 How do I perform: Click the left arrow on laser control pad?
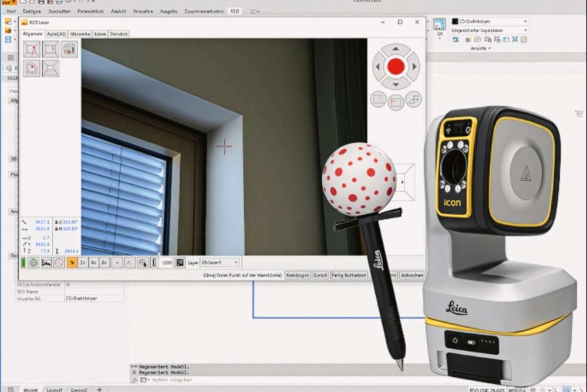tap(379, 67)
